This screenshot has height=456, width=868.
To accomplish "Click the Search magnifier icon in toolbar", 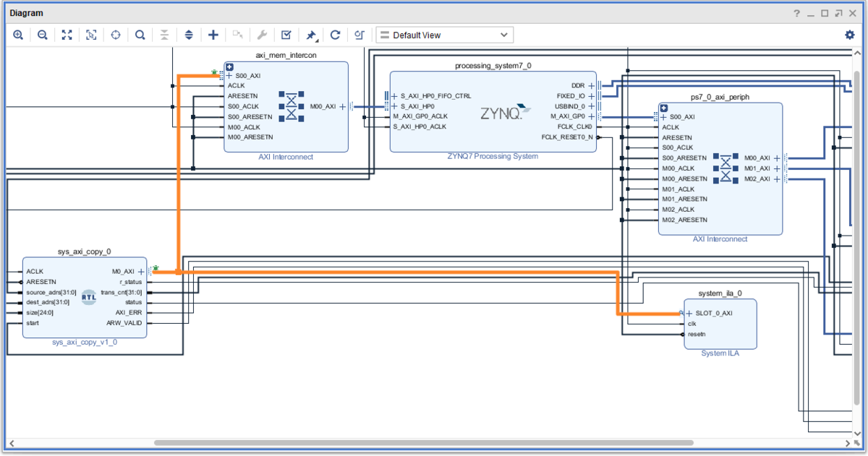I will [x=140, y=35].
